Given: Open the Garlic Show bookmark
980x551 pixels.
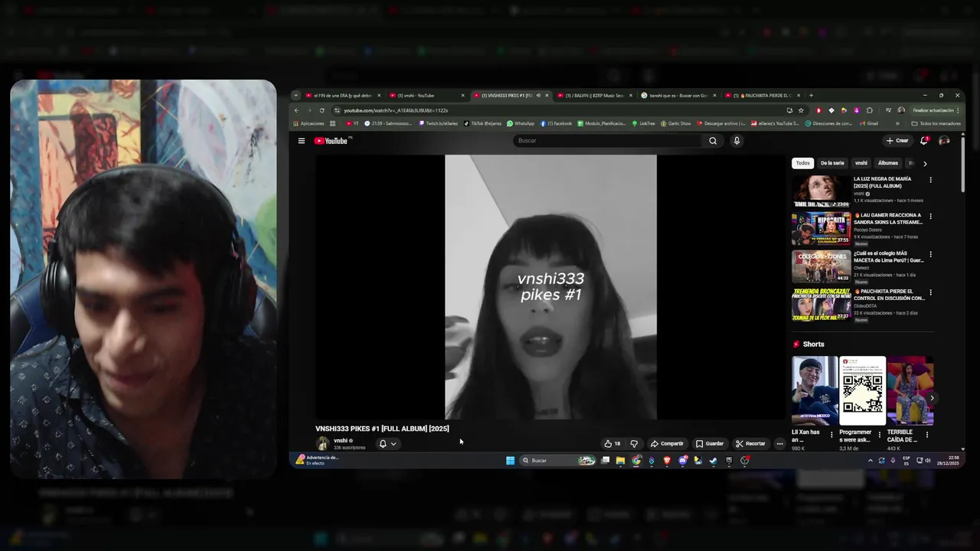Looking at the screenshot, I should tap(675, 123).
